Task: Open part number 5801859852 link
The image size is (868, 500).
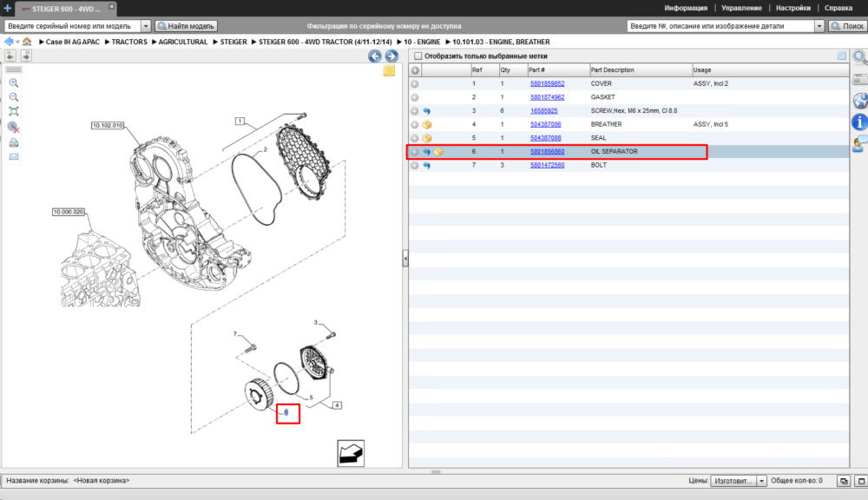Action: [547, 83]
